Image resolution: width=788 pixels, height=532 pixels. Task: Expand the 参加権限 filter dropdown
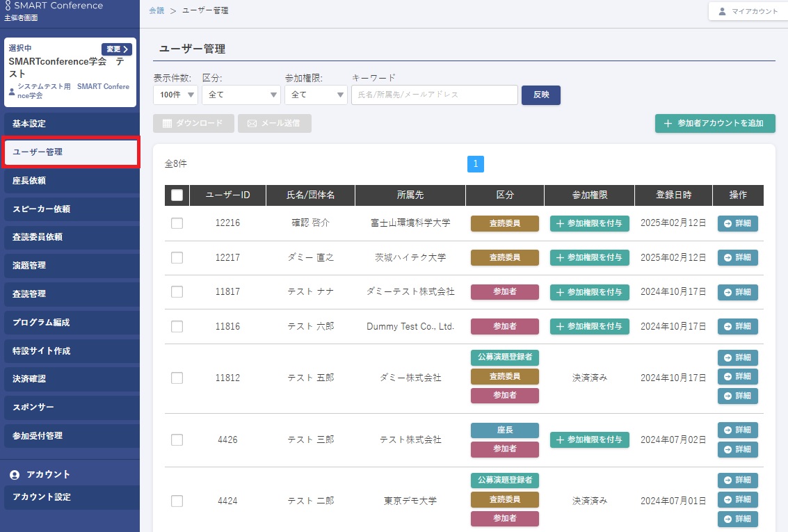point(316,95)
